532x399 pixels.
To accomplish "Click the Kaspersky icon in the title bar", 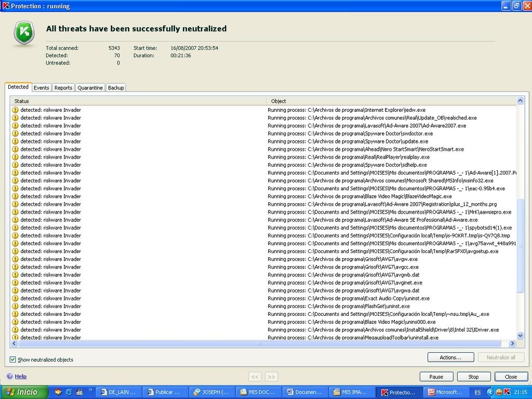I will [x=6, y=6].
